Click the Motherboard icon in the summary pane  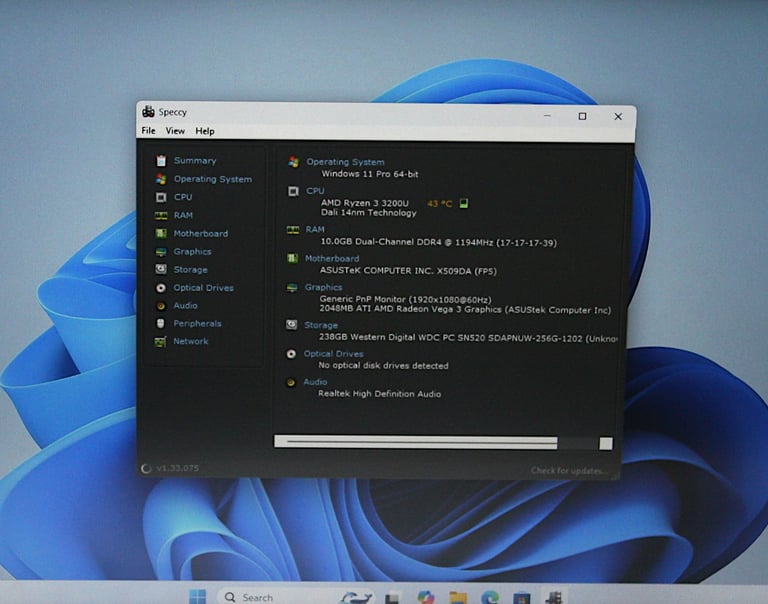(292, 258)
